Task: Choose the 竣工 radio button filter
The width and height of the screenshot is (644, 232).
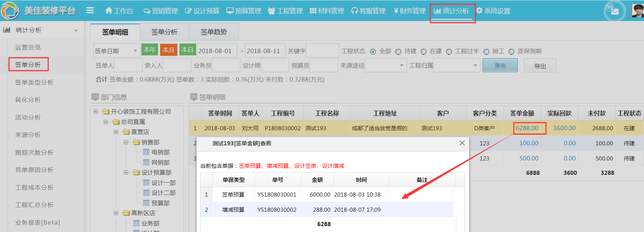Action: [486, 52]
